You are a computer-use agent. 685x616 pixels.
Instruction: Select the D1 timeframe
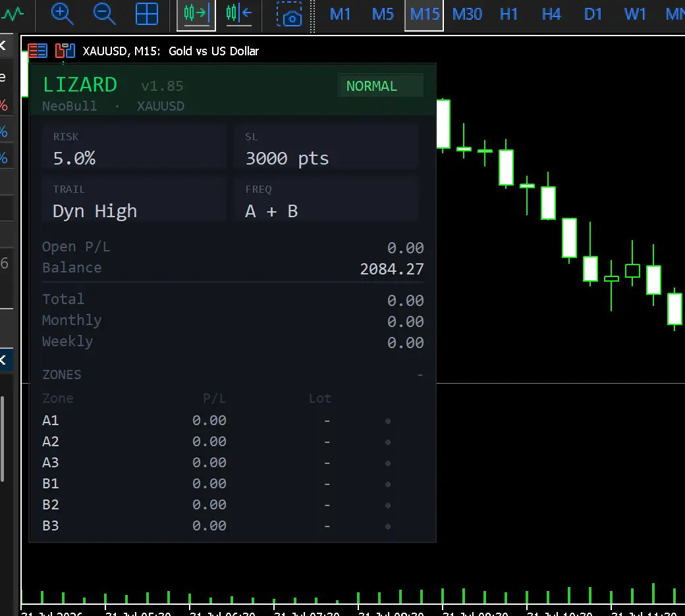593,14
